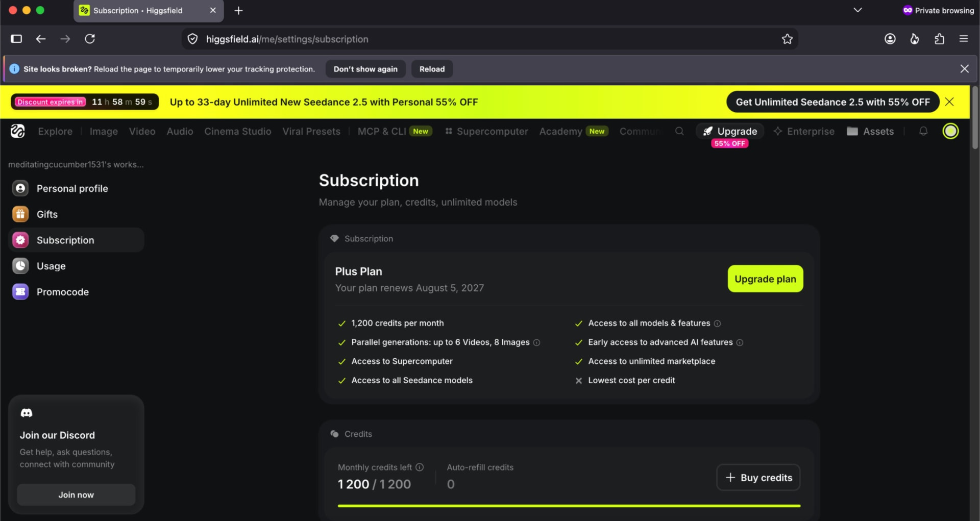Click Join now for Discord
The width and height of the screenshot is (980, 521).
(76, 494)
